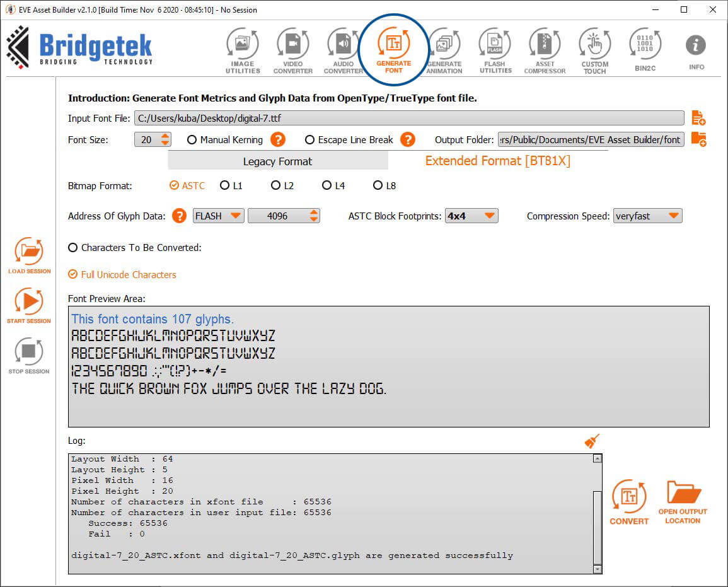Click 'Pixel Height : 20' log line
This screenshot has width=728, height=587.
pyautogui.click(x=122, y=491)
